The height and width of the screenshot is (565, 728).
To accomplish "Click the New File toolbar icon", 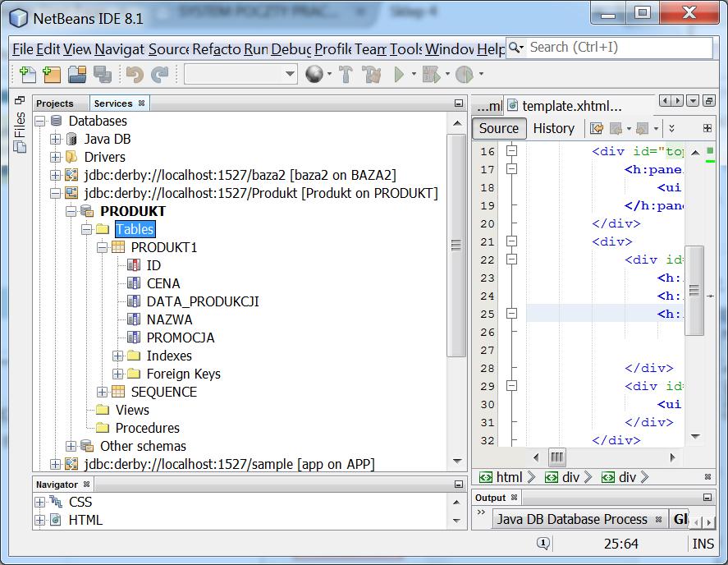I will point(27,75).
